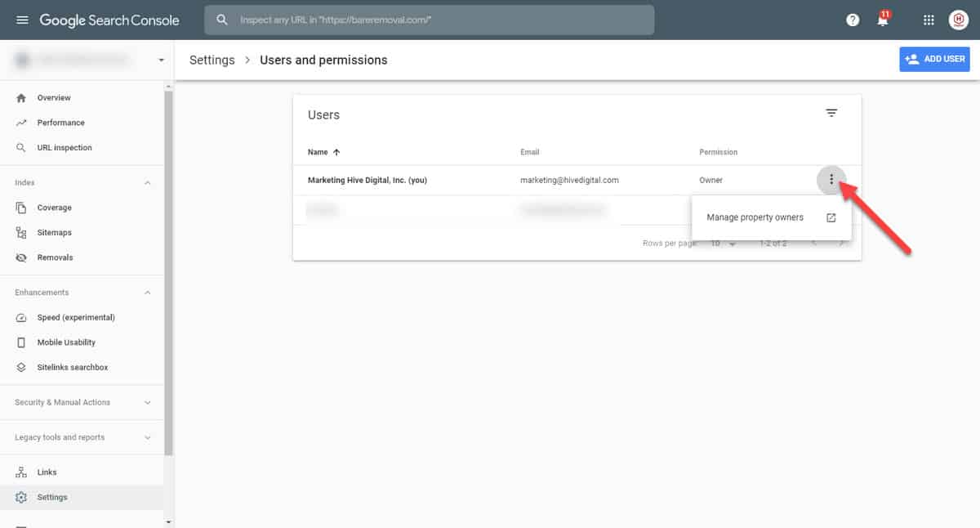Click the Users and permissions page title

tap(323, 60)
